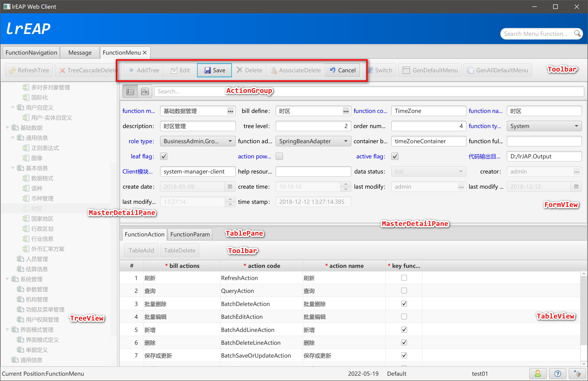The height and width of the screenshot is (381, 588).
Task: Check key function for QueryAction row
Action: click(x=404, y=291)
